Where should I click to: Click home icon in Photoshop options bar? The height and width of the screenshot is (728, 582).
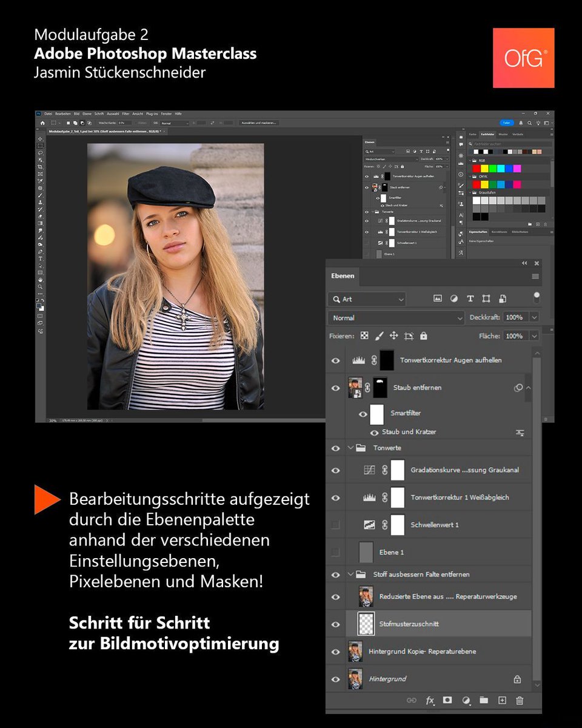click(x=42, y=123)
